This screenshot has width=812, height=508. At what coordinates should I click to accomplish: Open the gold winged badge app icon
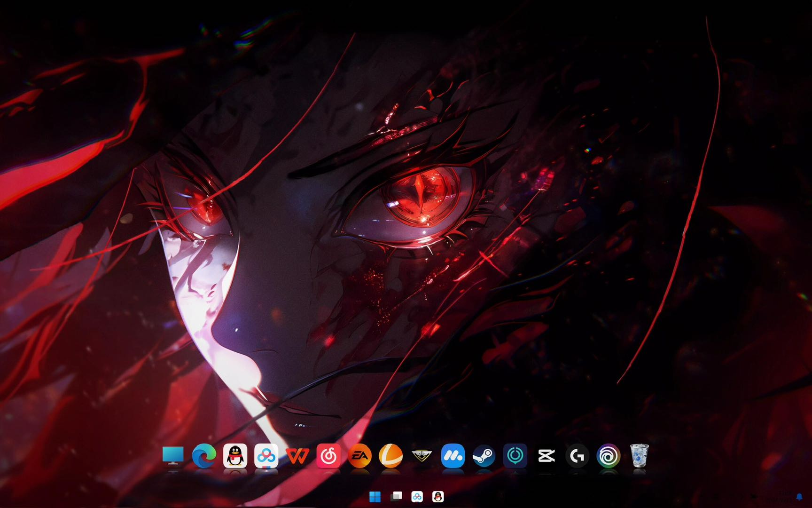pos(422,455)
